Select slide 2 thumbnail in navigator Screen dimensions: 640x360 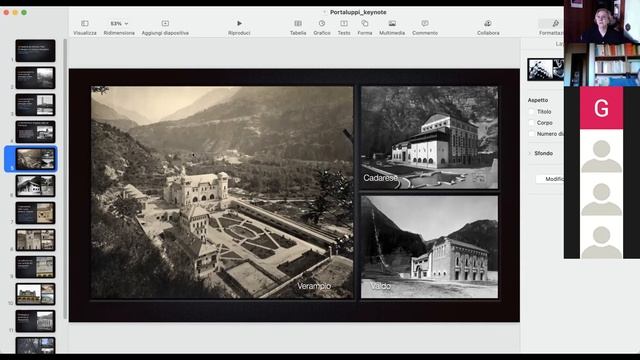[36, 78]
